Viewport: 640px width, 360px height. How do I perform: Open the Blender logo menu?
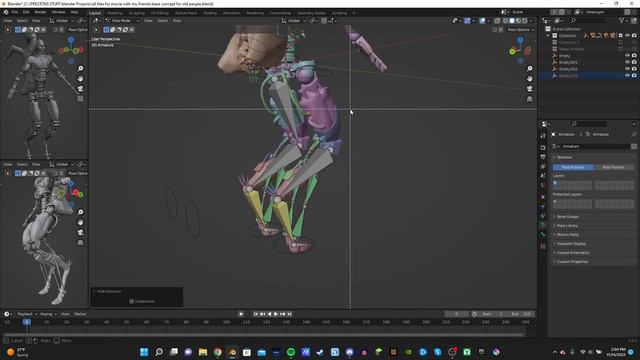[x=6, y=12]
